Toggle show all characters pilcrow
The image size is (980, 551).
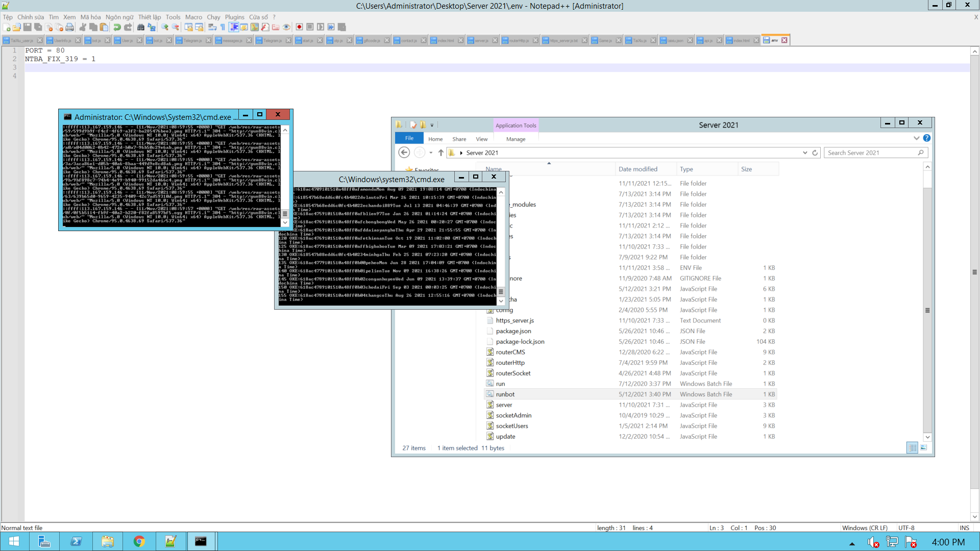click(x=223, y=27)
